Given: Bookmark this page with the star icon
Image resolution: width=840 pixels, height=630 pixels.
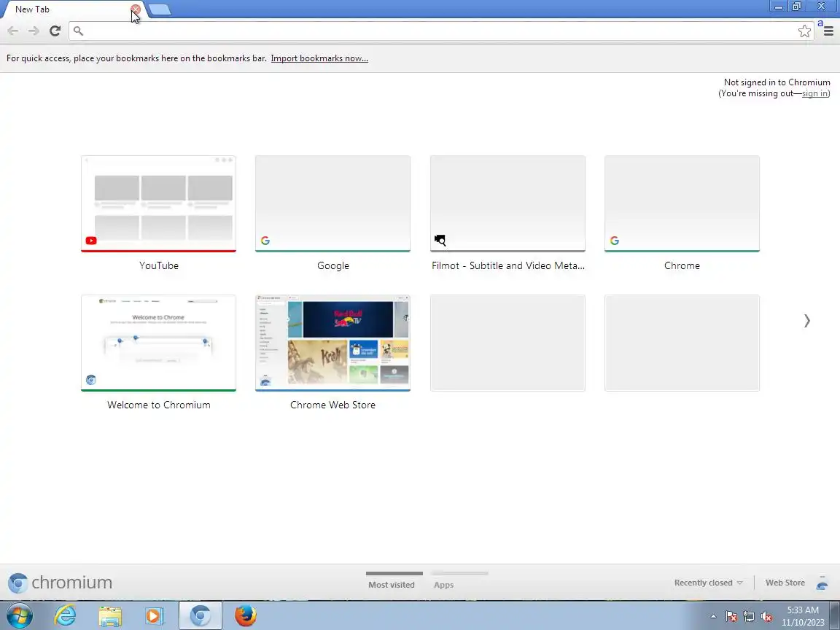Looking at the screenshot, I should [x=804, y=31].
